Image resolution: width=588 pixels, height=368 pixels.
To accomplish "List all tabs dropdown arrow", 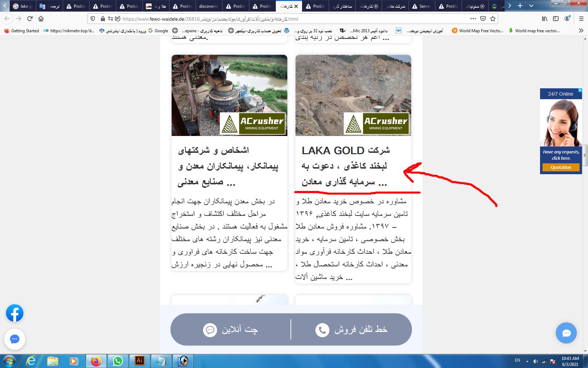I will click(x=531, y=6).
